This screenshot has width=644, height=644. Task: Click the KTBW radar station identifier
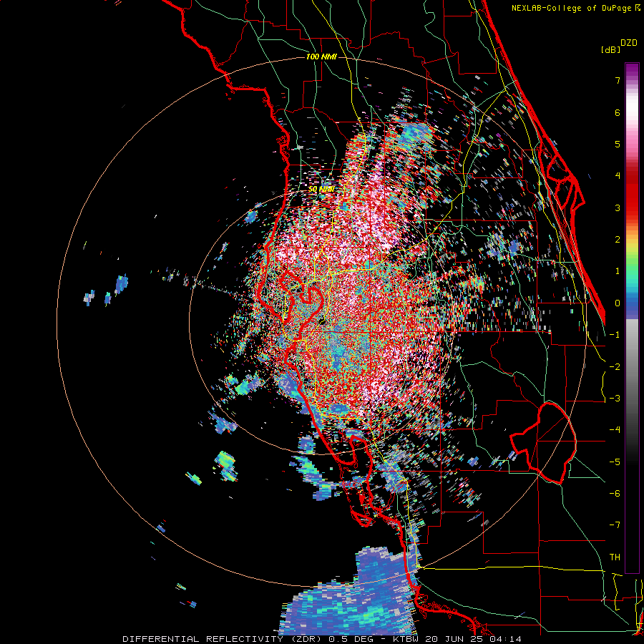(407, 639)
